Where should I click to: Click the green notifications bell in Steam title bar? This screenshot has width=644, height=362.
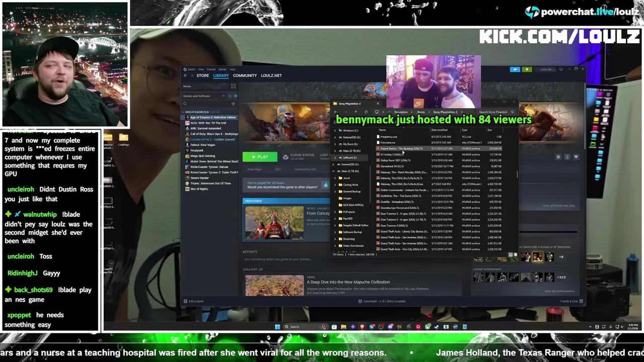527,69
